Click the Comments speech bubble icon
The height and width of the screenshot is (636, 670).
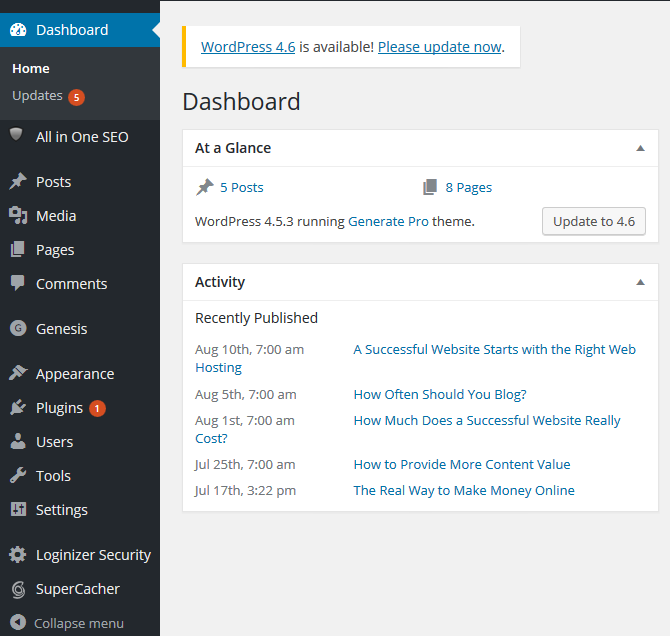click(x=18, y=283)
